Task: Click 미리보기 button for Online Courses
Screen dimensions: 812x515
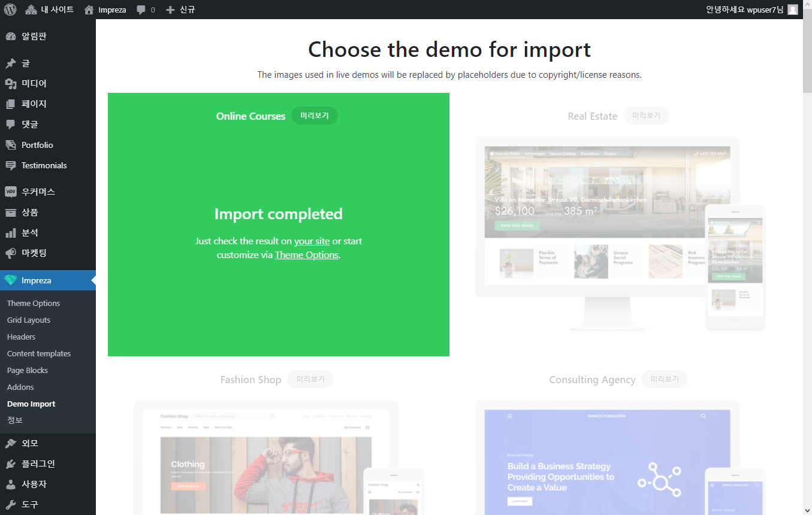Action: (x=315, y=116)
